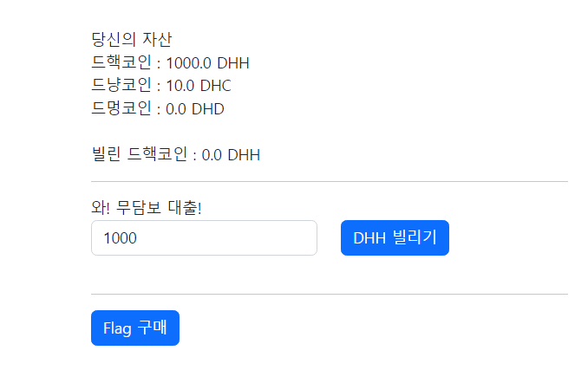The image size is (588, 383).
Task: Click the 드핵코인 label in asset list
Action: 121,62
